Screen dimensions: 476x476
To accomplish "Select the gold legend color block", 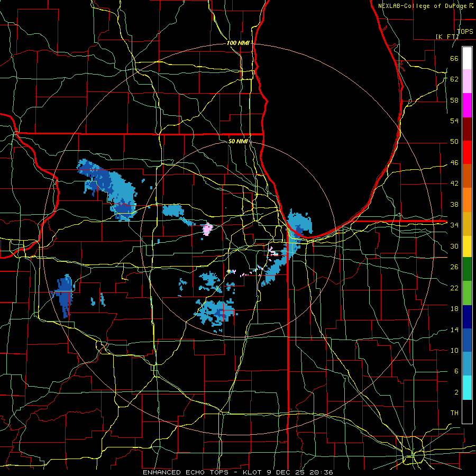I will (467, 223).
